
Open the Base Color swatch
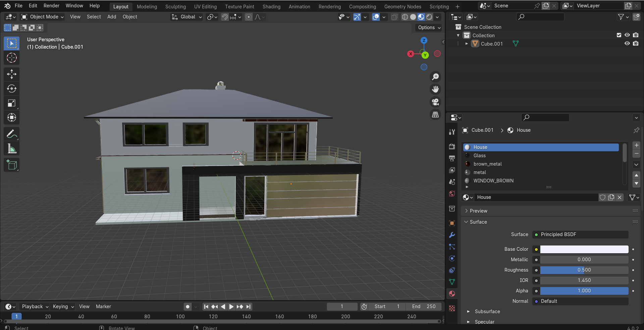click(x=584, y=249)
